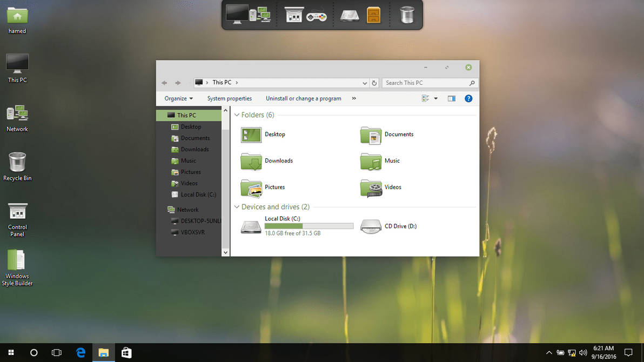Click System properties in the command bar
This screenshot has height=362, width=644.
(x=230, y=98)
